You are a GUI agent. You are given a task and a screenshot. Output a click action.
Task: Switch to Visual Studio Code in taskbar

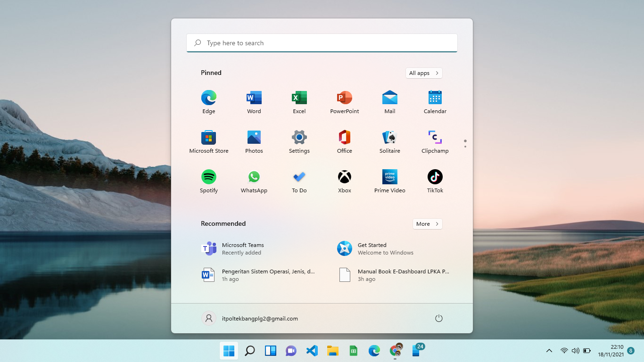[x=312, y=351]
